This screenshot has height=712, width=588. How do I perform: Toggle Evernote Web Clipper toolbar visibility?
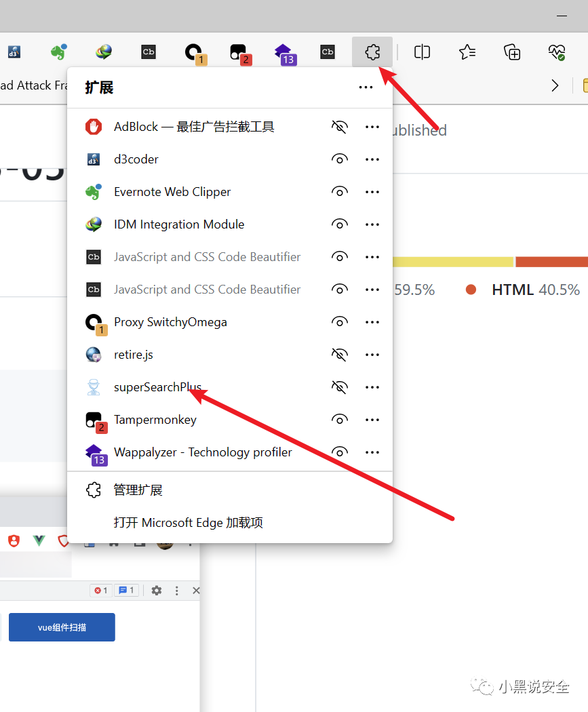pos(340,192)
